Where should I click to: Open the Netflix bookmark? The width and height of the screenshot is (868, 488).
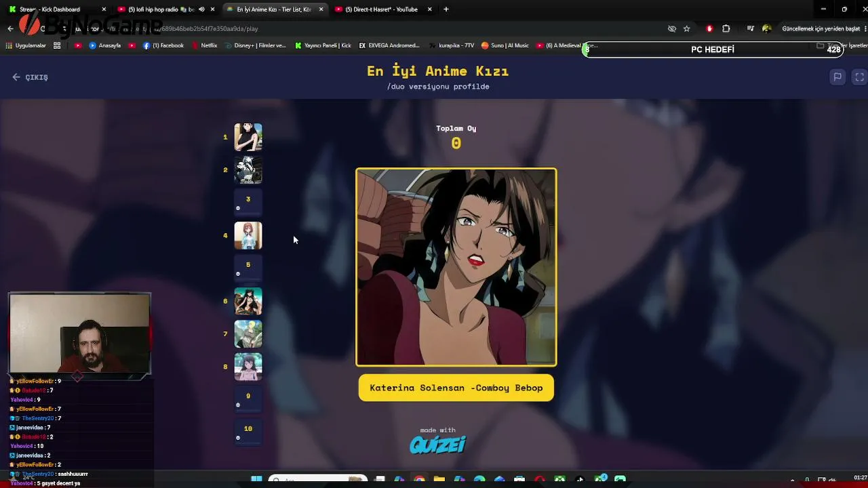(204, 45)
